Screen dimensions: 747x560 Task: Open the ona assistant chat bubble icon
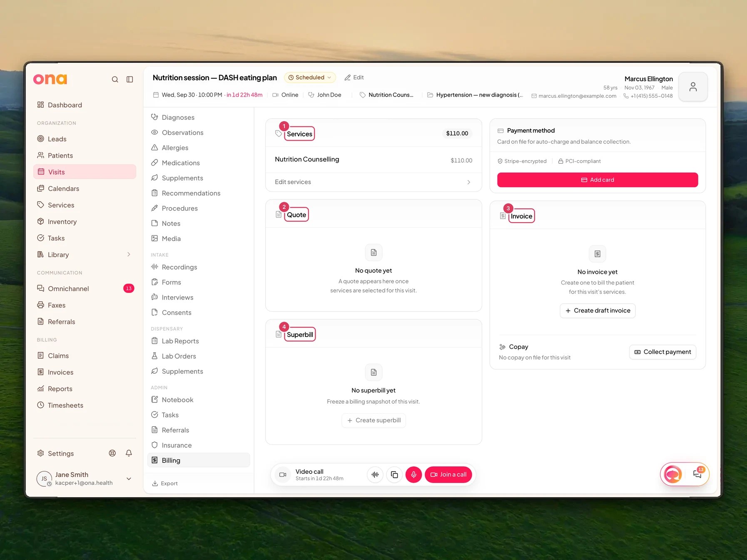click(673, 474)
